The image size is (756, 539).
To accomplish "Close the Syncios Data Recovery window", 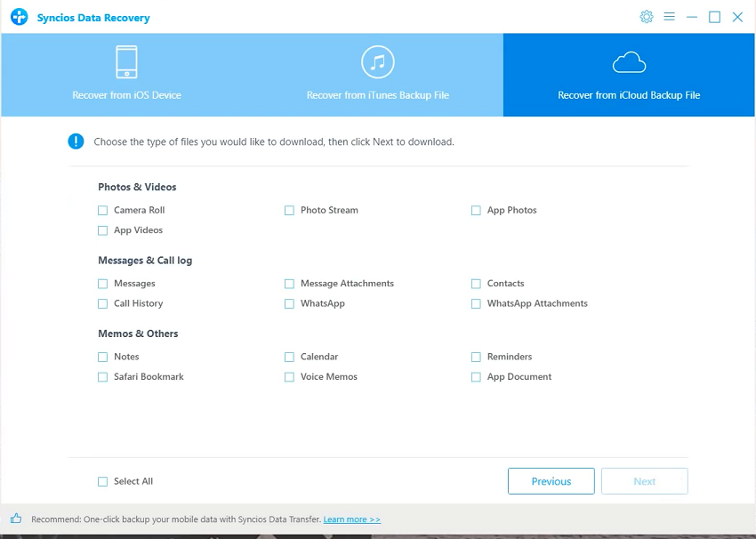I will (737, 17).
